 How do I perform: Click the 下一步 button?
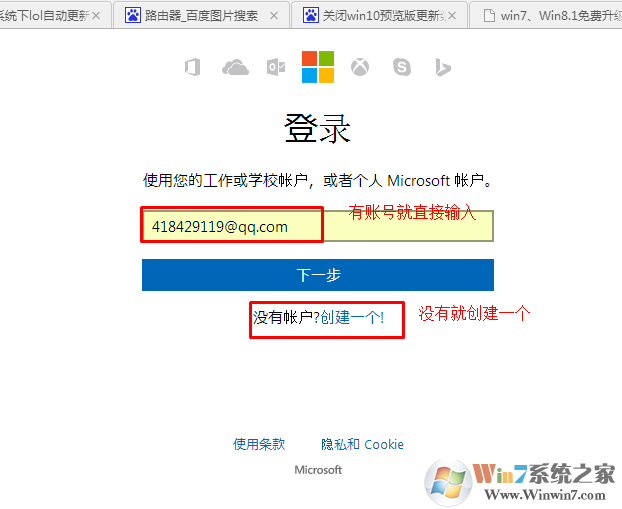click(x=318, y=275)
